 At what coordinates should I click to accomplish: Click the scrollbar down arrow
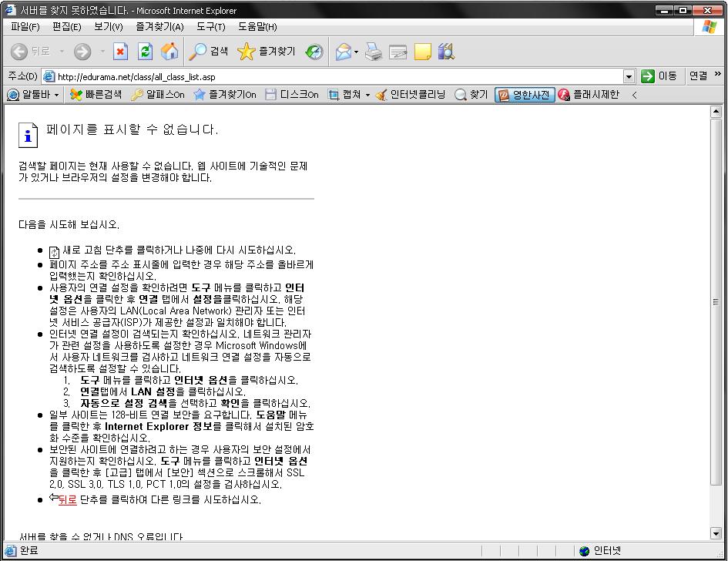pyautogui.click(x=716, y=533)
